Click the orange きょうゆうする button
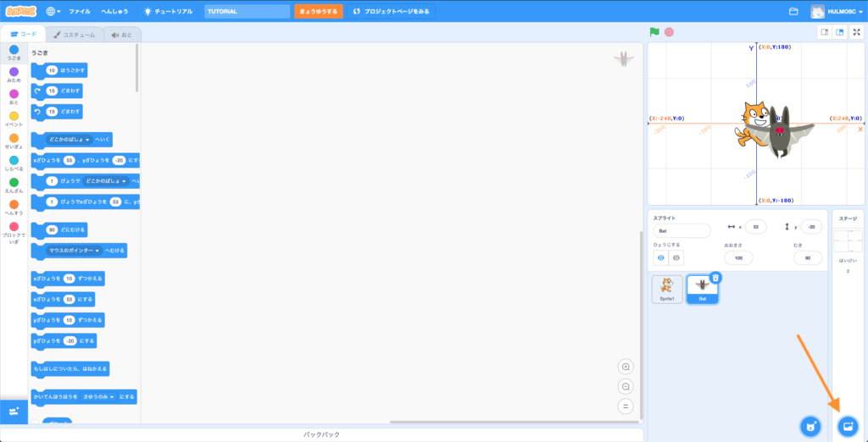Viewport: 868px width, 442px height. point(319,12)
